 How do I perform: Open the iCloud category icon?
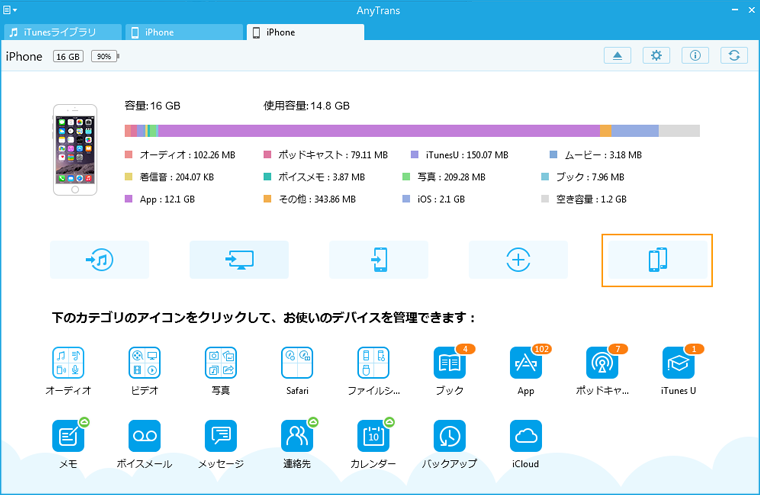click(526, 436)
